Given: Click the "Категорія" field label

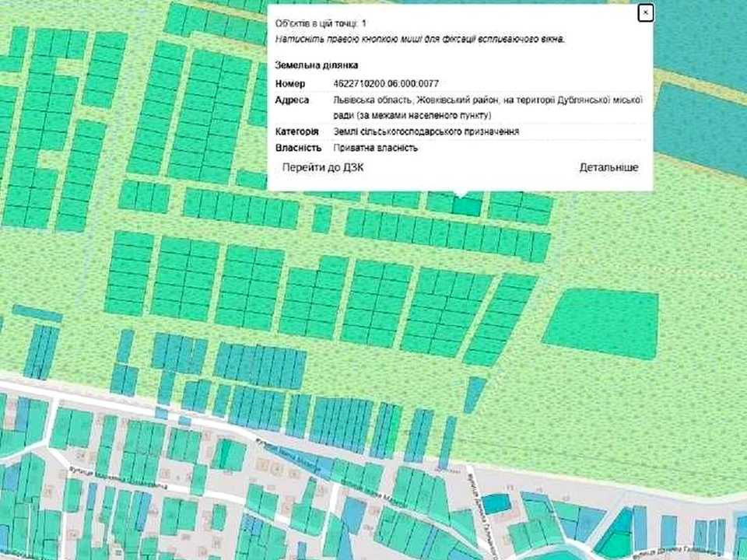Looking at the screenshot, I should coord(296,131).
